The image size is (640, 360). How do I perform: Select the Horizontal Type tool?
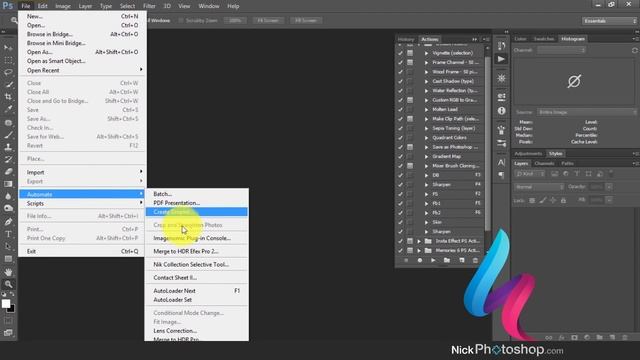tap(8, 234)
